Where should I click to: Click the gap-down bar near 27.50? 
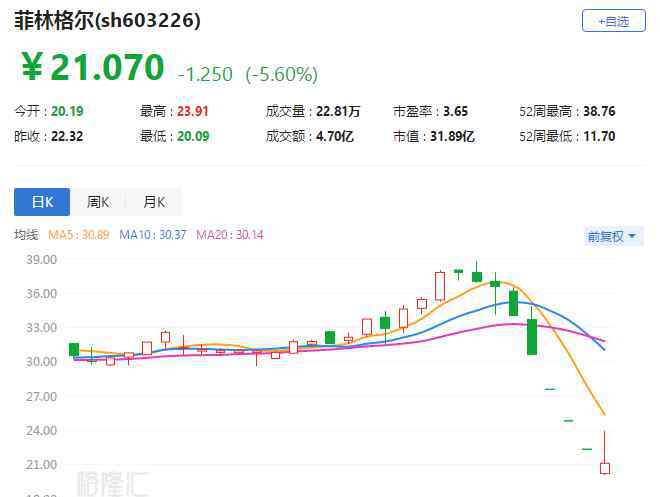point(550,389)
